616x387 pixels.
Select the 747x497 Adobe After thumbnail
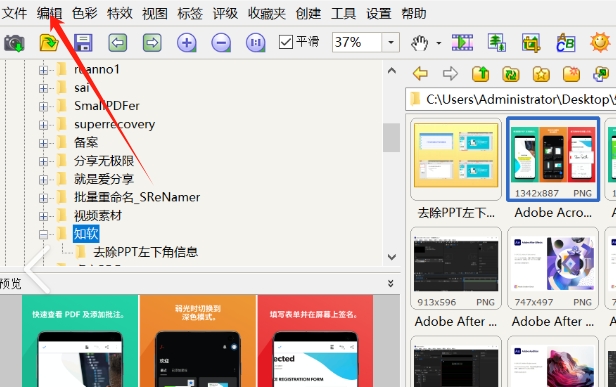pos(553,268)
